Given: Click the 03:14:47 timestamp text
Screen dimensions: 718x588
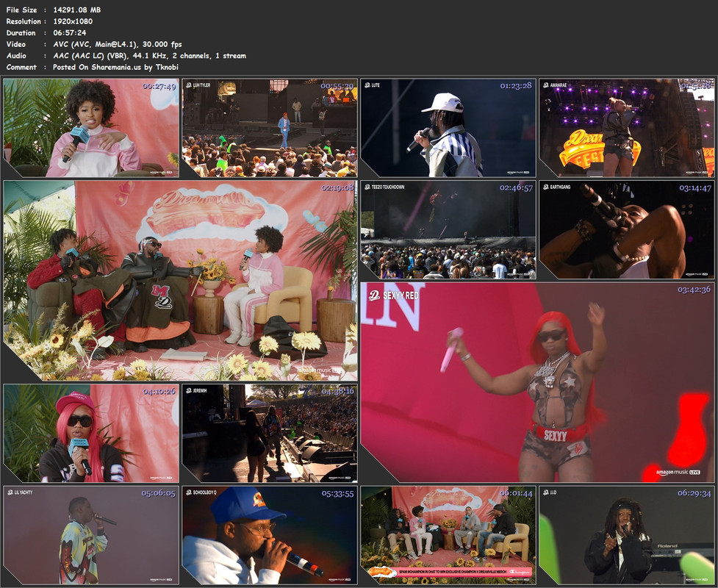Looking at the screenshot, I should (694, 187).
